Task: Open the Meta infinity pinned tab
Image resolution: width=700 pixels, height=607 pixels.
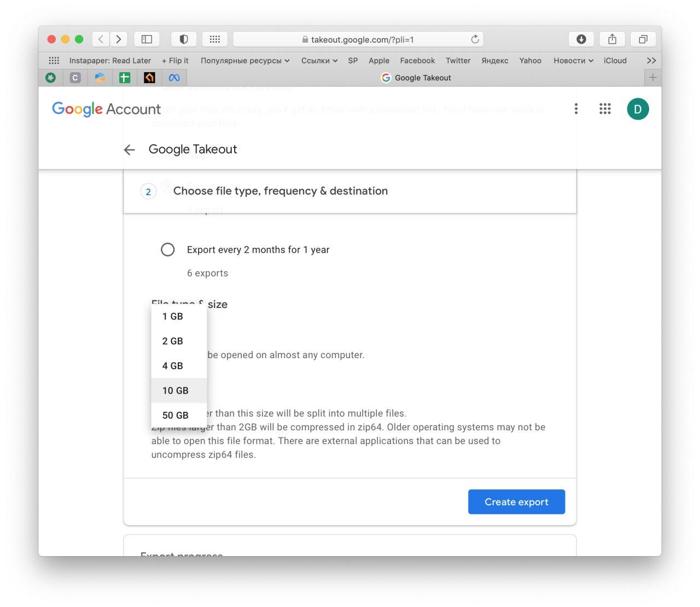Action: coord(174,78)
